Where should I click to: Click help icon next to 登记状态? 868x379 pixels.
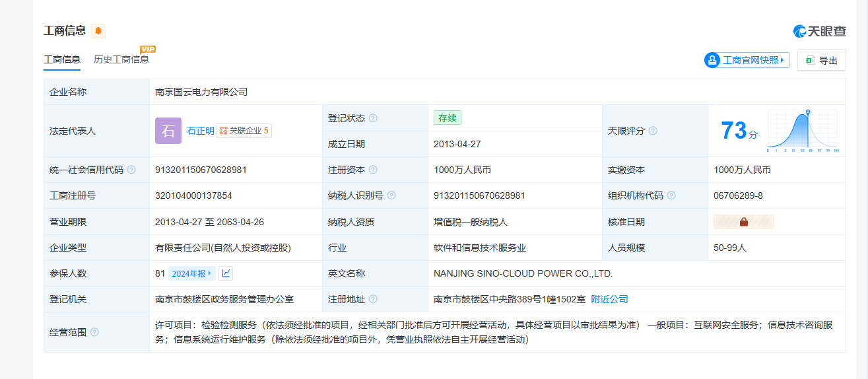coord(373,118)
